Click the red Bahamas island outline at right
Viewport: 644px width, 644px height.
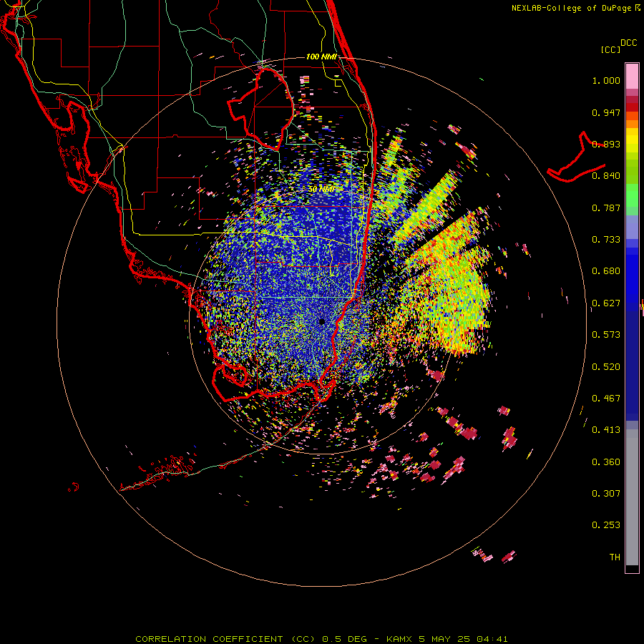576,157
